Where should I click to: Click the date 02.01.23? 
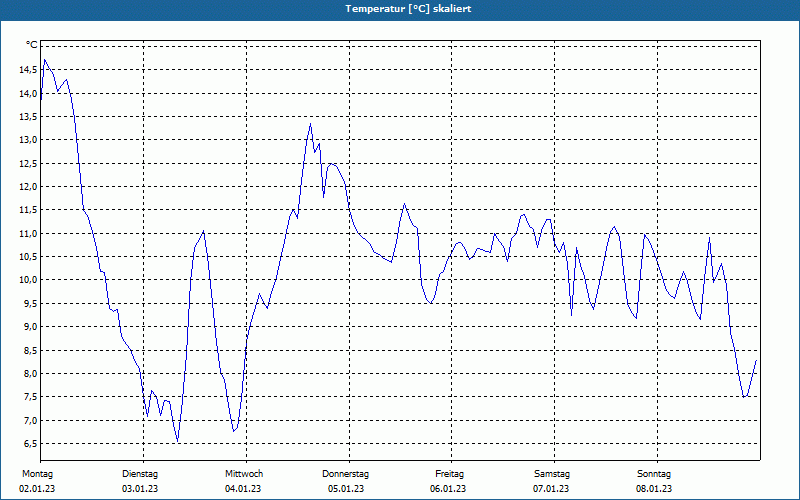37,489
